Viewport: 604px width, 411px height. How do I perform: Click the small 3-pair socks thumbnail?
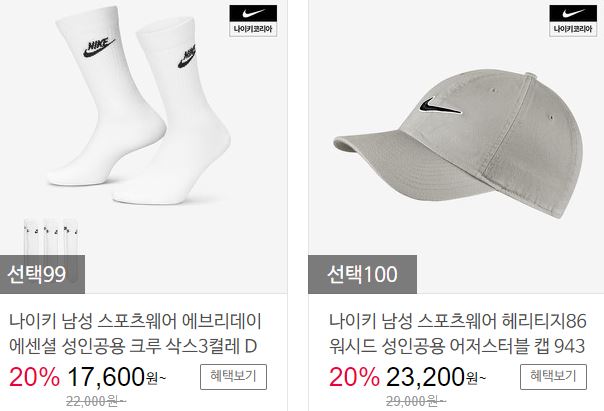pos(51,237)
